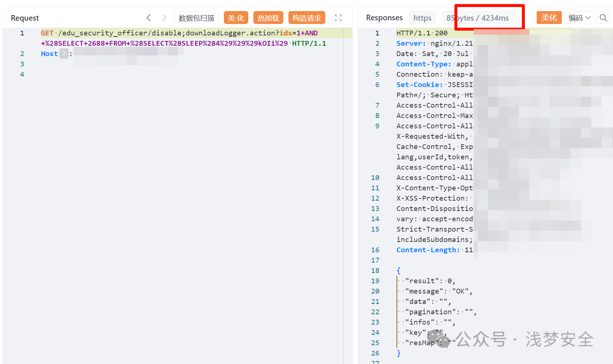Click the Content-Length response header
This screenshot has height=364, width=613.
click(x=428, y=250)
